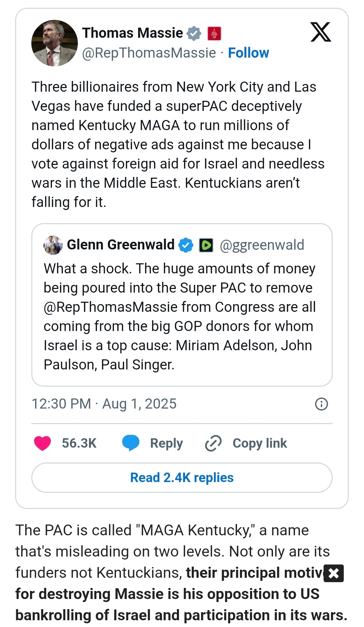The image size is (364, 627).
Task: Open the tweet timestamp Aug 1, 2025
Action: click(x=104, y=404)
